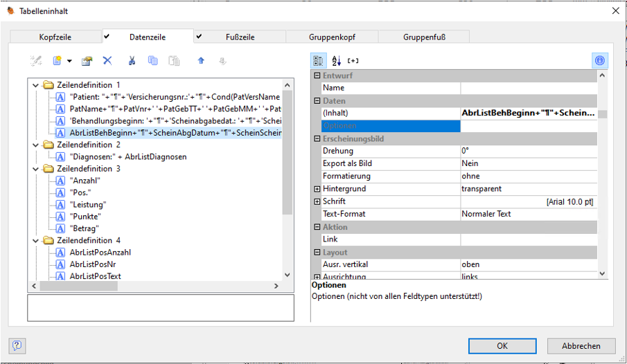Screen dimensions: 627x364
Task: Delete the selected element with the X icon
Action: tap(107, 60)
